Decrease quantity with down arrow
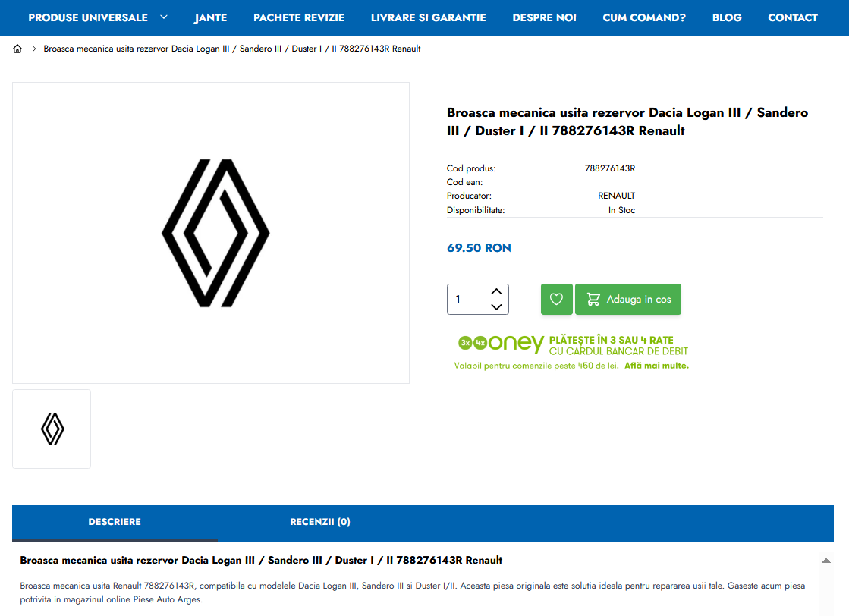This screenshot has width=849, height=616. coord(497,306)
